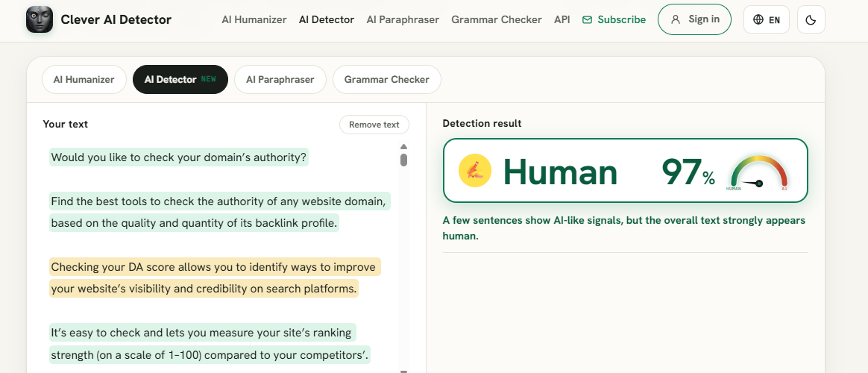Click the Remove text button
This screenshot has width=868, height=373.
click(x=374, y=125)
